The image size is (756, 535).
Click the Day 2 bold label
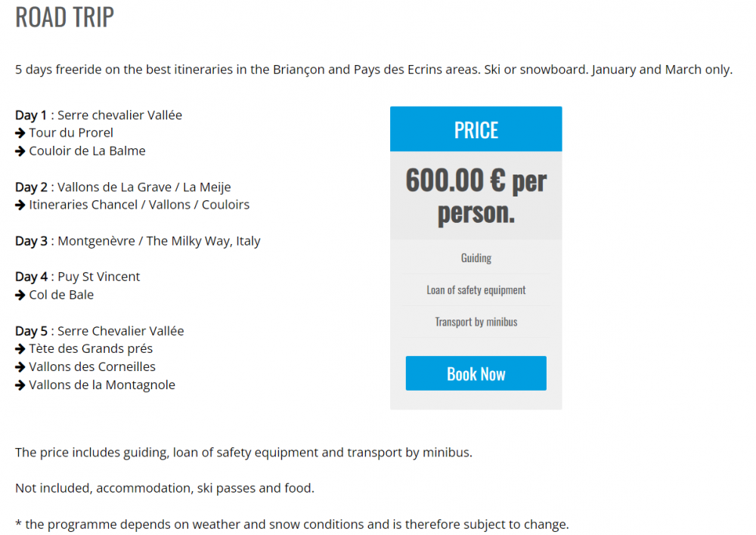[31, 187]
